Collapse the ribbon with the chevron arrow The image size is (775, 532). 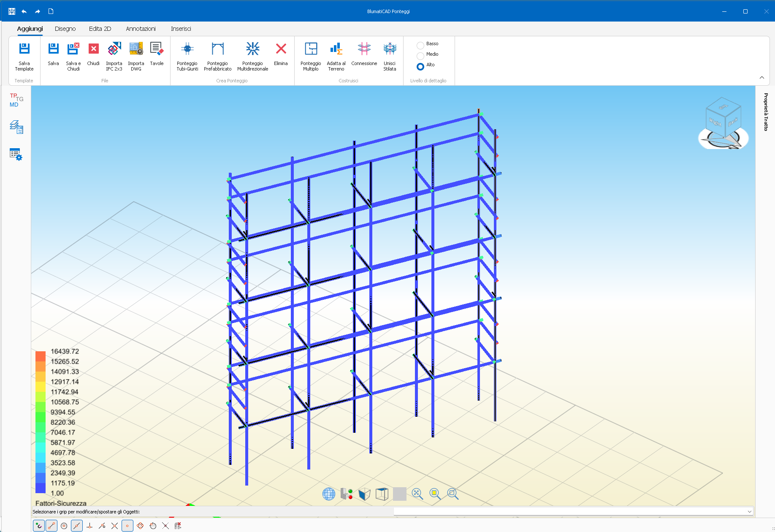[x=762, y=77]
